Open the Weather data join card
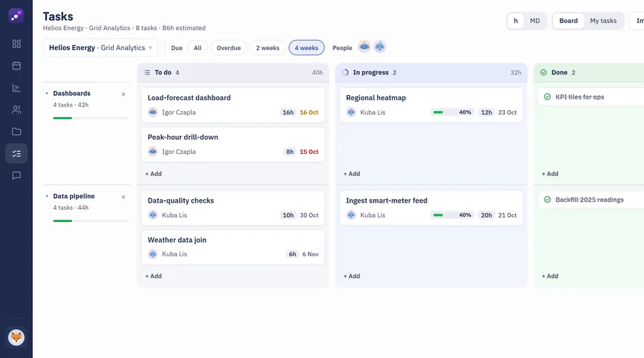The width and height of the screenshot is (644, 358). coord(233,247)
